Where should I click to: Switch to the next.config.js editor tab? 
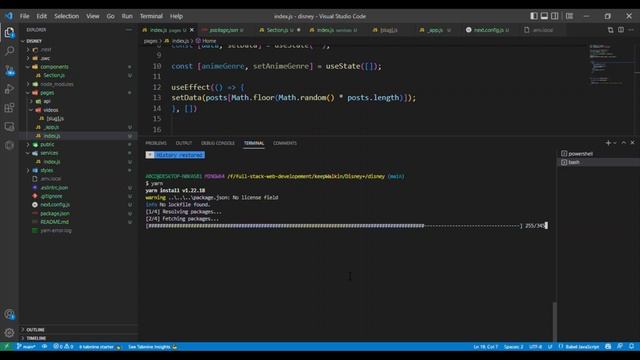pyautogui.click(x=488, y=30)
